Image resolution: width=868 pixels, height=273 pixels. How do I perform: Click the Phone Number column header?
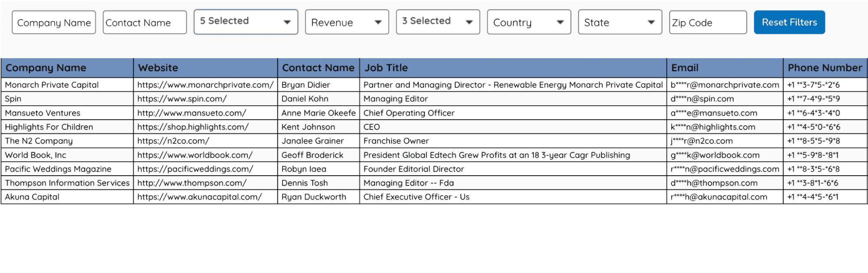coord(825,68)
